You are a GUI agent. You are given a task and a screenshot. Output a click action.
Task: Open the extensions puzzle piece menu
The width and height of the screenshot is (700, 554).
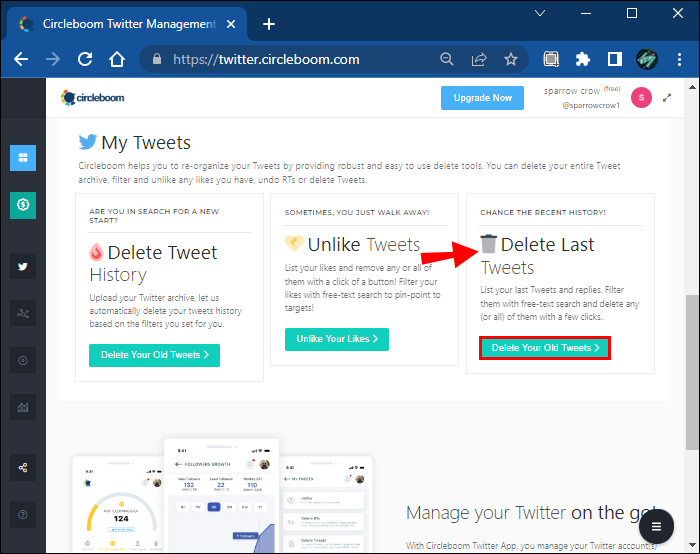[x=583, y=59]
